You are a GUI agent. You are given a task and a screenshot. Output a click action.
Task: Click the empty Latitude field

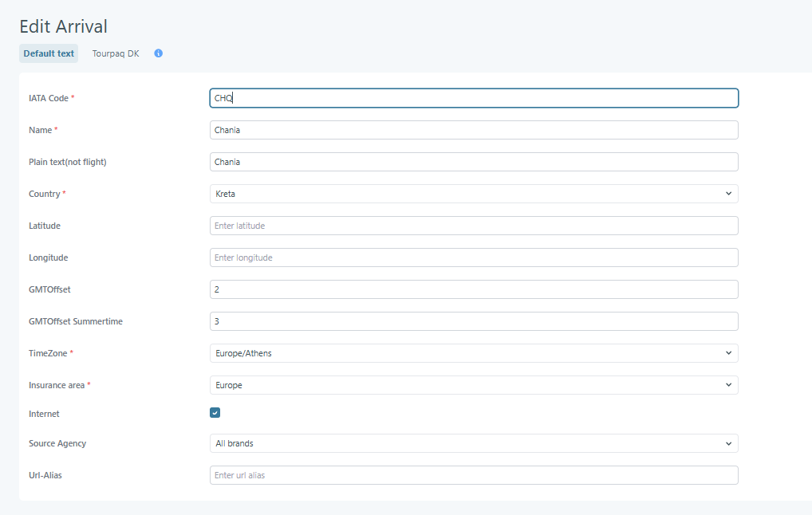click(473, 226)
